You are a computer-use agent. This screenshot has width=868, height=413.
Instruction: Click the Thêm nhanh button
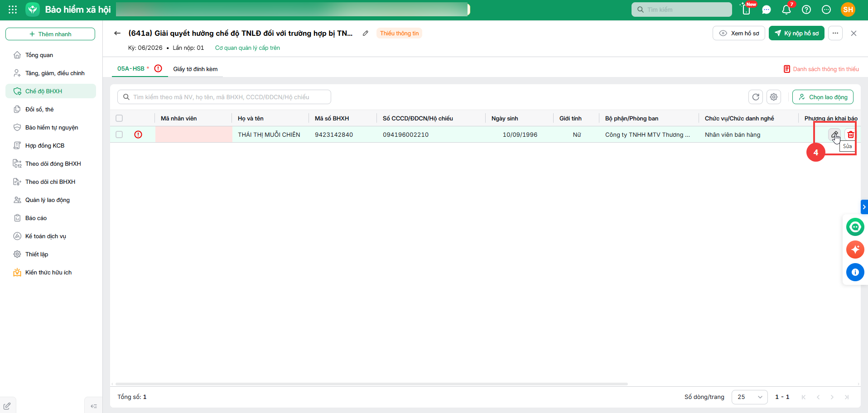coord(50,34)
